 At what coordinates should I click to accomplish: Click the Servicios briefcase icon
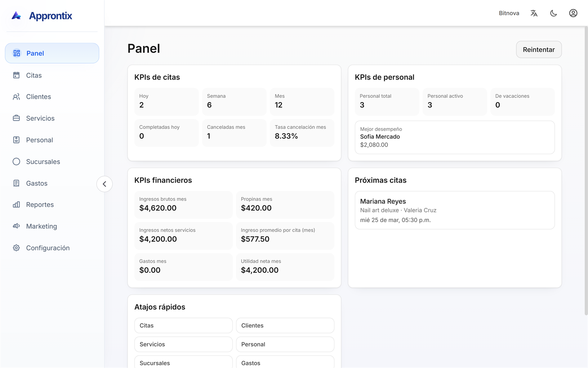coord(16,118)
